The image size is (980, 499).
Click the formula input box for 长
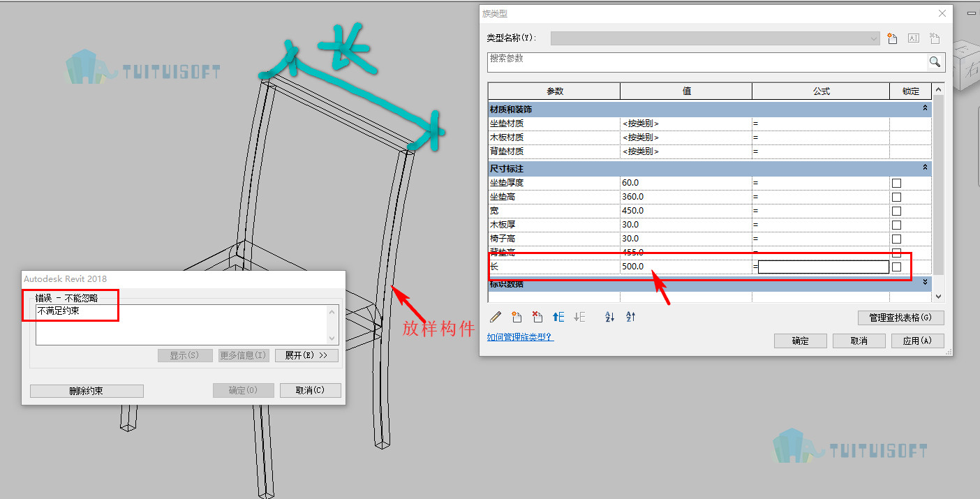click(824, 267)
